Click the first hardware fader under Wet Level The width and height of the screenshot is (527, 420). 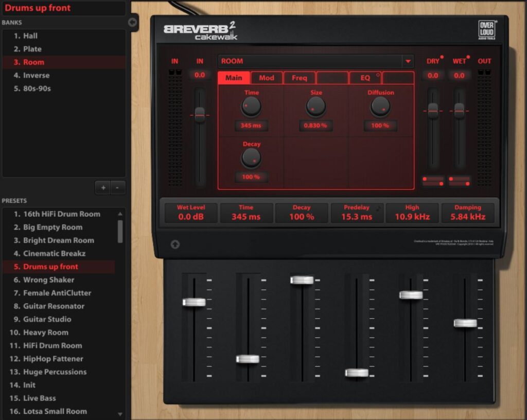coord(194,302)
